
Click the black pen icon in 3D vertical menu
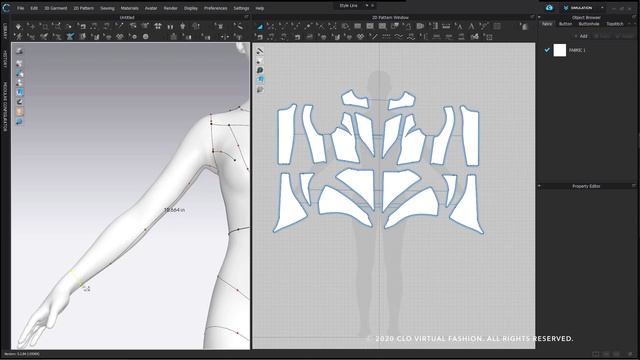pos(19,102)
